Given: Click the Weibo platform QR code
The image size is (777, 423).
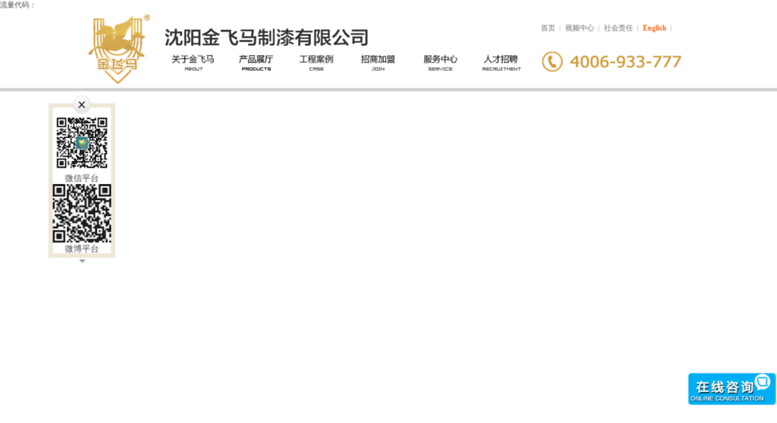Looking at the screenshot, I should pos(82,213).
